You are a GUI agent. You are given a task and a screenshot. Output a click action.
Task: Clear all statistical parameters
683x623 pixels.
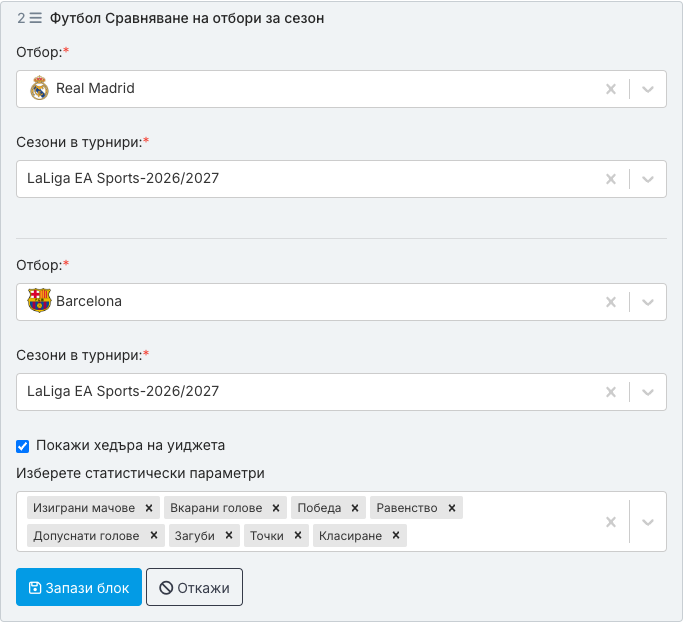click(x=611, y=522)
